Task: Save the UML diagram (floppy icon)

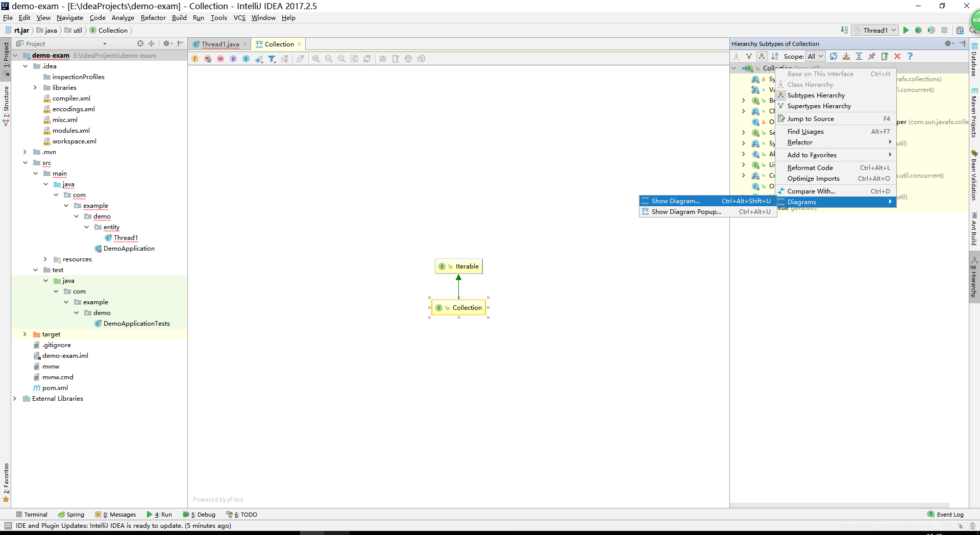Action: tap(383, 59)
